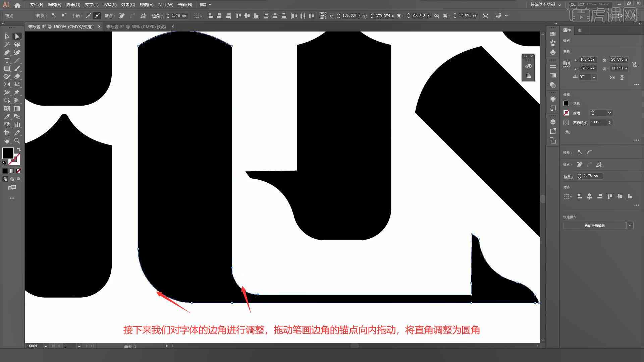
Task: Toggle fill color swatch
Action: (x=7, y=153)
